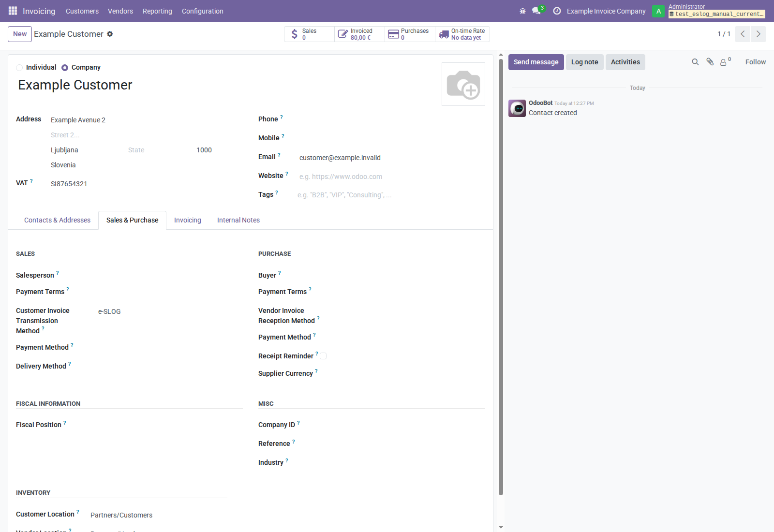The height and width of the screenshot is (532, 774).
Task: Click the Activities button
Action: pos(625,62)
